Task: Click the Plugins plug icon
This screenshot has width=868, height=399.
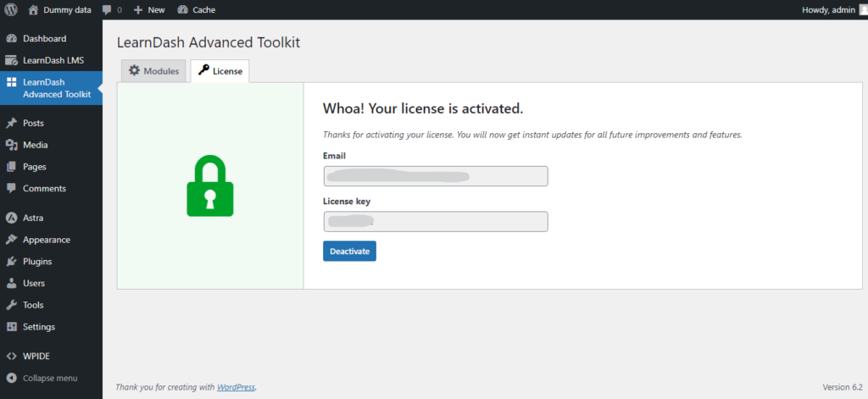Action: point(11,261)
